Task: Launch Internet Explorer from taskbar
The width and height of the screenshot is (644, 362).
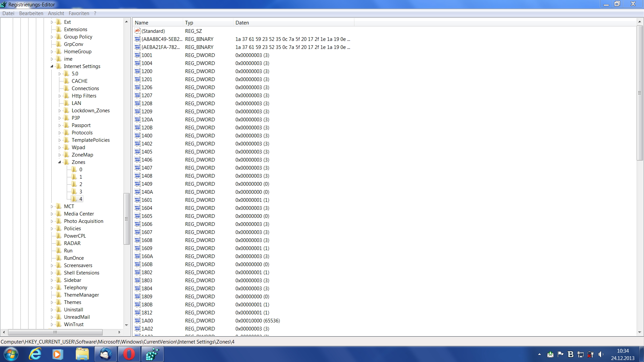Action: tap(35, 354)
